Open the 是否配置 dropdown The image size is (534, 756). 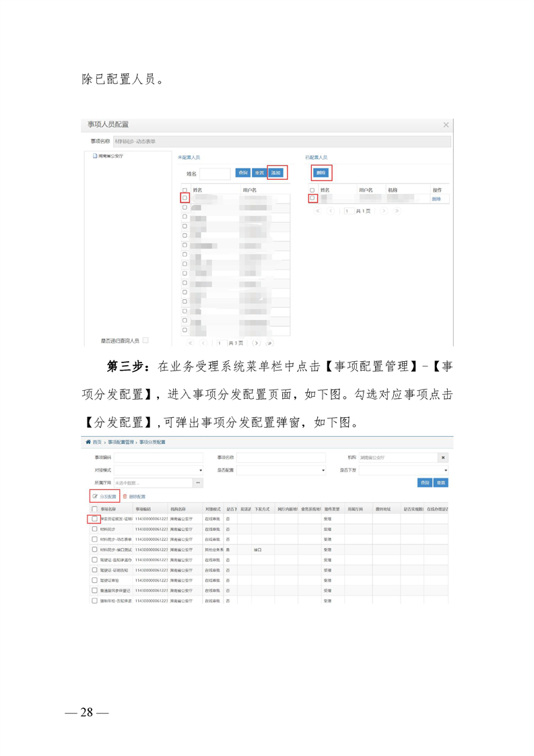(281, 470)
